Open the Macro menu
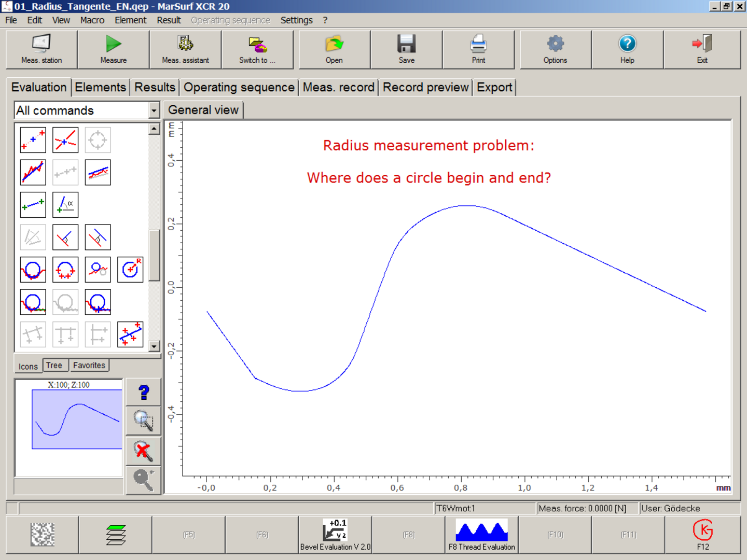 click(92, 20)
